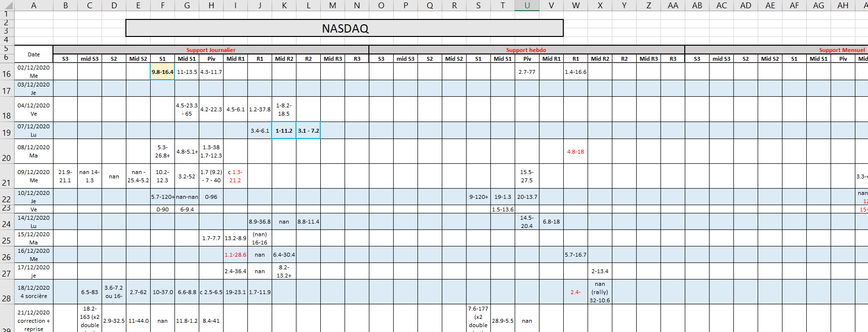Select column header U
The height and width of the screenshot is (332, 868).
(527, 5)
